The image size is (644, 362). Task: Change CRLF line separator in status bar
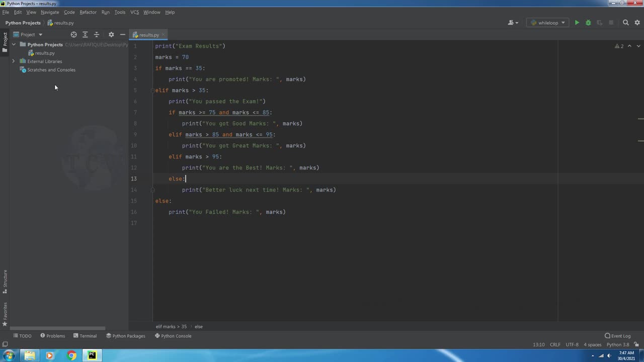click(555, 345)
